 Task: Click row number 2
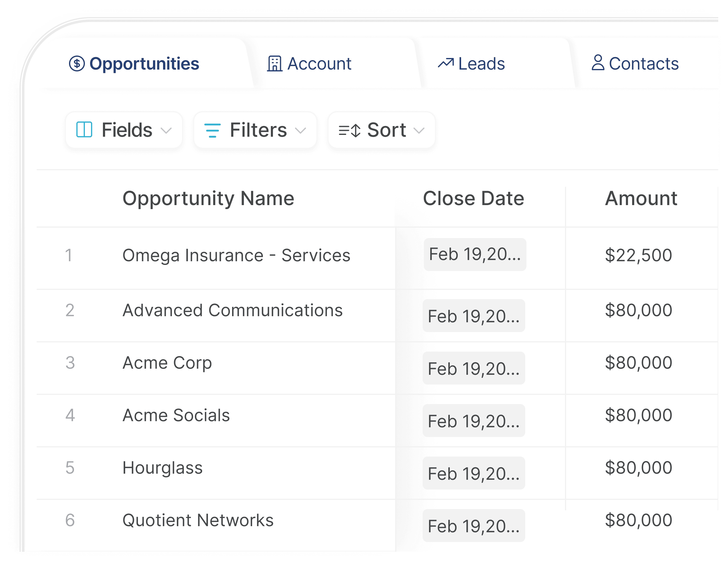coord(70,310)
